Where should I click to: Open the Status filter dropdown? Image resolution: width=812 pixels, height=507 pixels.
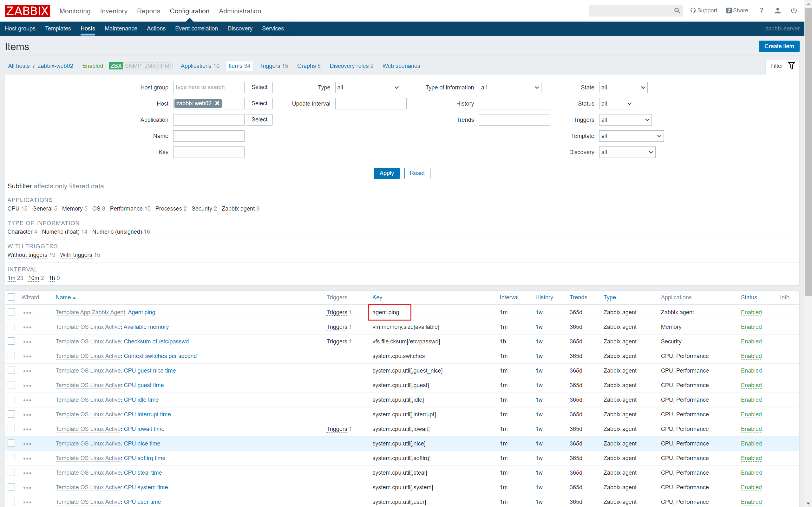coord(617,104)
